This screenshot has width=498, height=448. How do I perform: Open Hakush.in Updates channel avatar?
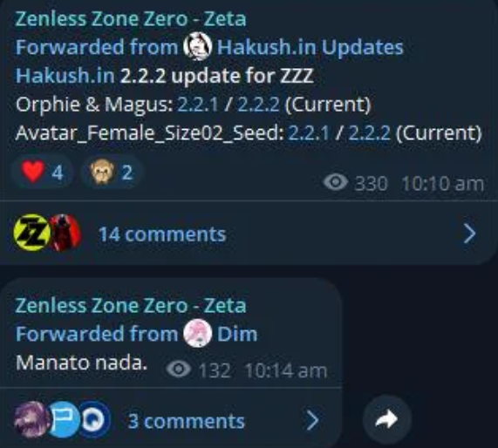click(198, 47)
